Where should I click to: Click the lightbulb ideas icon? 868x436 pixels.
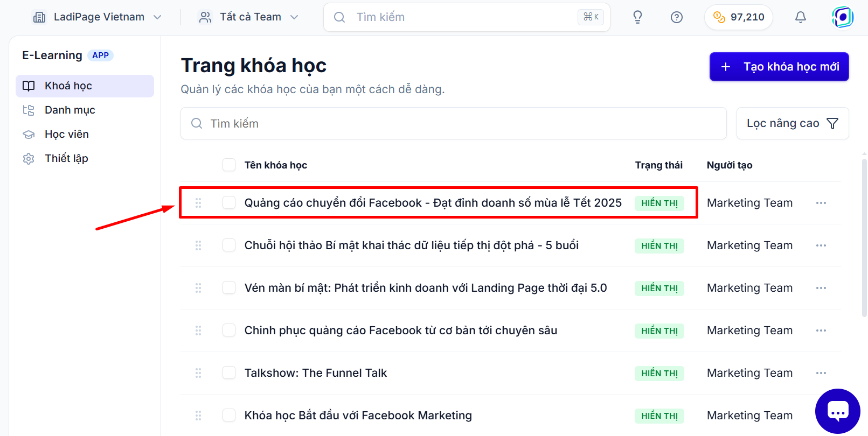pos(637,17)
